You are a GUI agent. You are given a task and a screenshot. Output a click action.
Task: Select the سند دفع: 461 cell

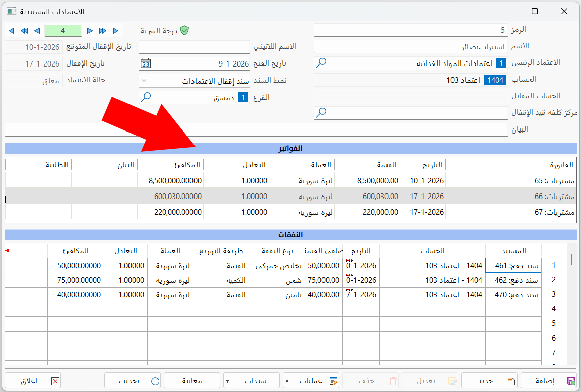tap(513, 266)
